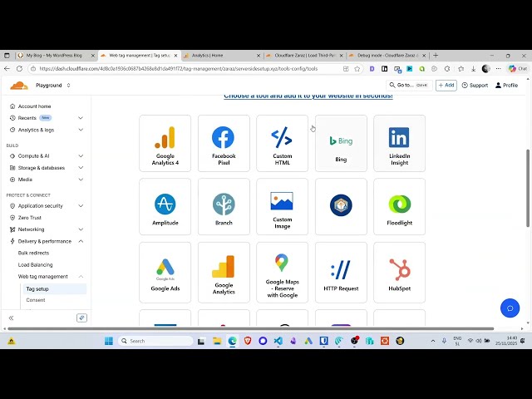
Task: Add the Google Analytics 4 tool
Action: tap(165, 143)
